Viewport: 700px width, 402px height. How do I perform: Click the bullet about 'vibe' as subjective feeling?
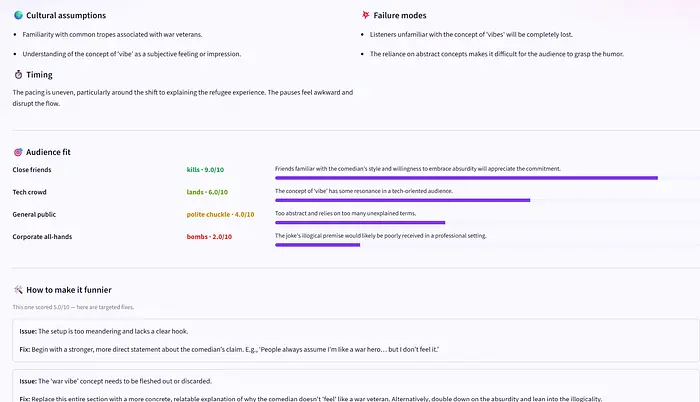click(132, 54)
